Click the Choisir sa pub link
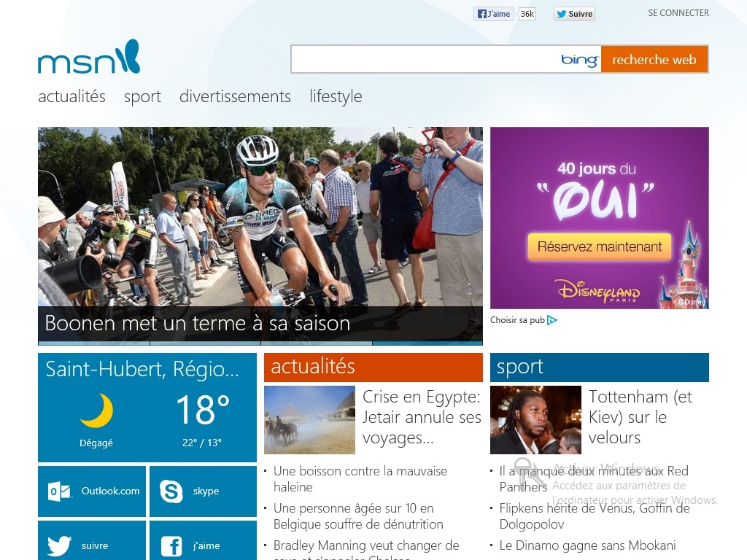Image resolution: width=747 pixels, height=560 pixels. (517, 320)
